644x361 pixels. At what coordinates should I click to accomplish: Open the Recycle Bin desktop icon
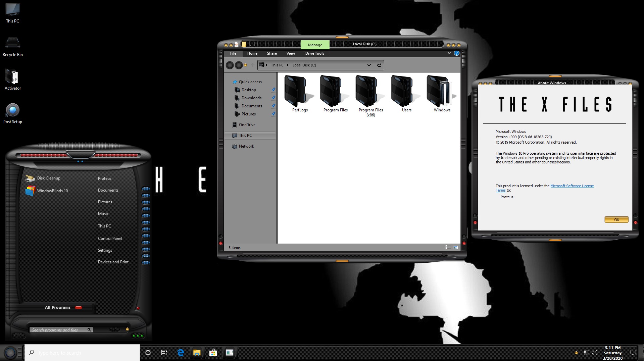click(x=13, y=47)
